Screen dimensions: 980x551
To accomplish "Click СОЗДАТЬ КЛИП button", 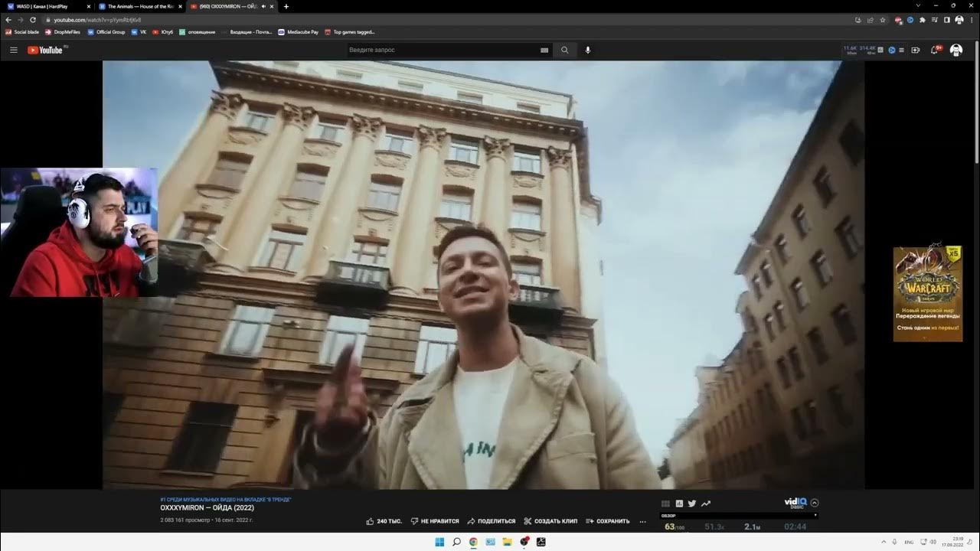I will click(x=550, y=521).
